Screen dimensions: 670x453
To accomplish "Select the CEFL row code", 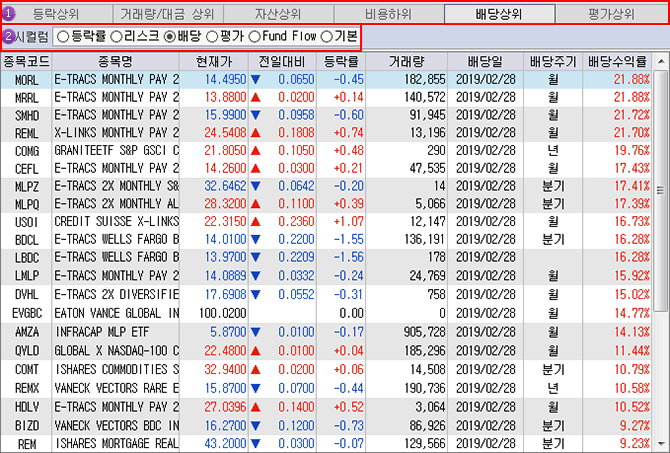I will click(x=26, y=169).
